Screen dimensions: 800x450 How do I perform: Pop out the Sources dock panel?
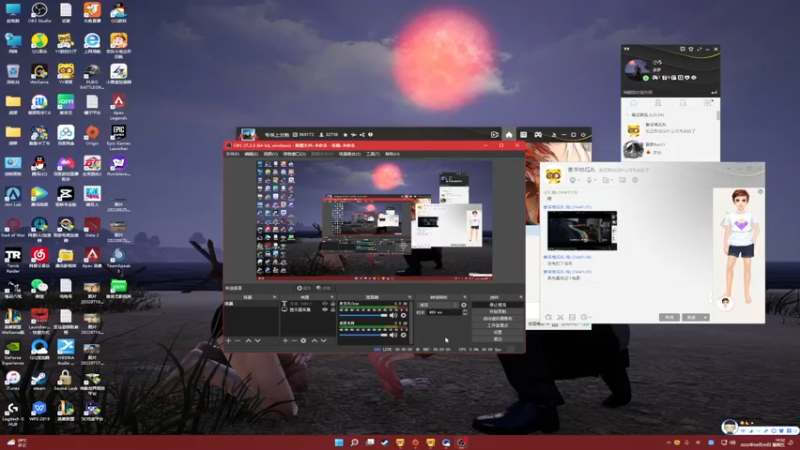pos(332,297)
